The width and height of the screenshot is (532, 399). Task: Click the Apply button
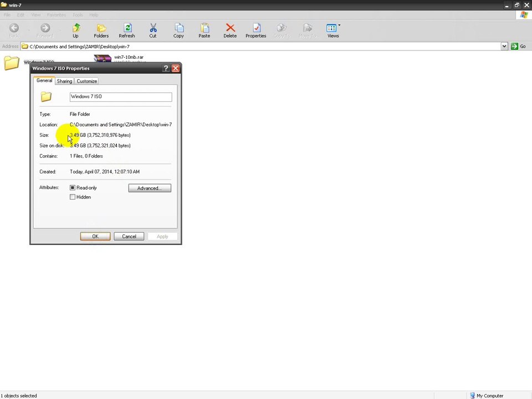[x=162, y=237]
